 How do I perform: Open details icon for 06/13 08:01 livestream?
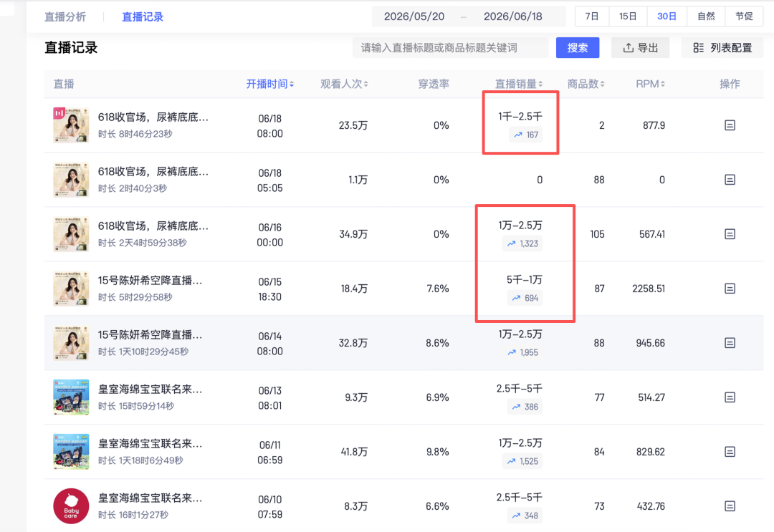730,397
